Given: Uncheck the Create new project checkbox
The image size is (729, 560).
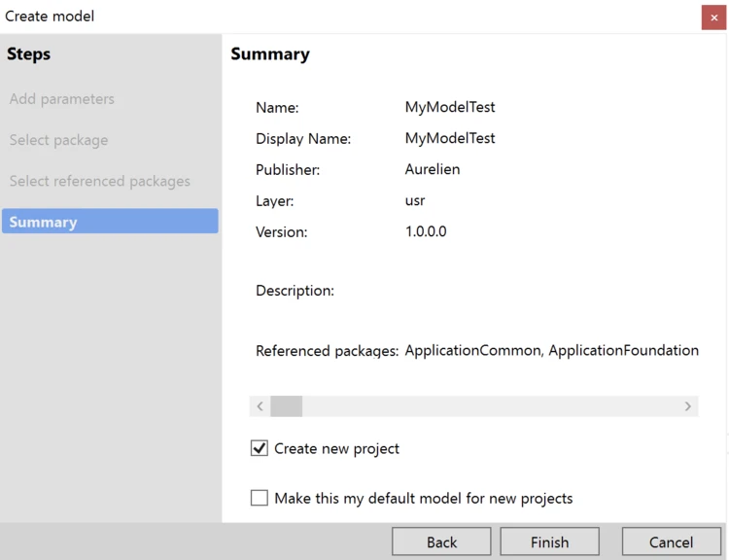Looking at the screenshot, I should click(x=260, y=448).
